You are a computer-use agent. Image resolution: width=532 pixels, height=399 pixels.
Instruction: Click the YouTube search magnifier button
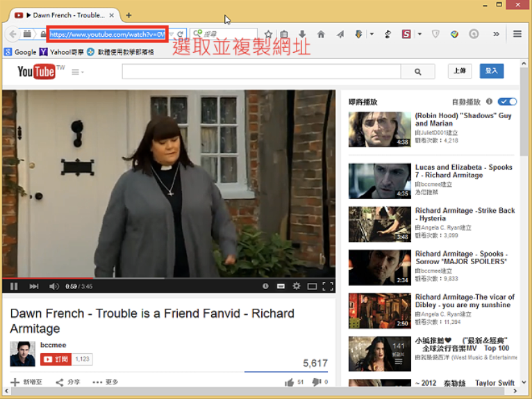(x=418, y=72)
